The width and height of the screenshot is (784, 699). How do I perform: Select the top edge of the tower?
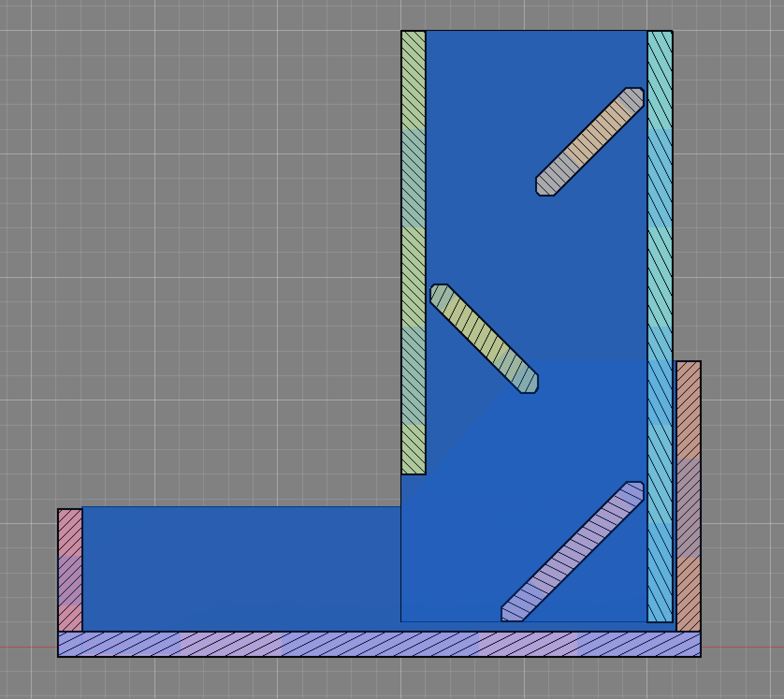[x=538, y=31]
